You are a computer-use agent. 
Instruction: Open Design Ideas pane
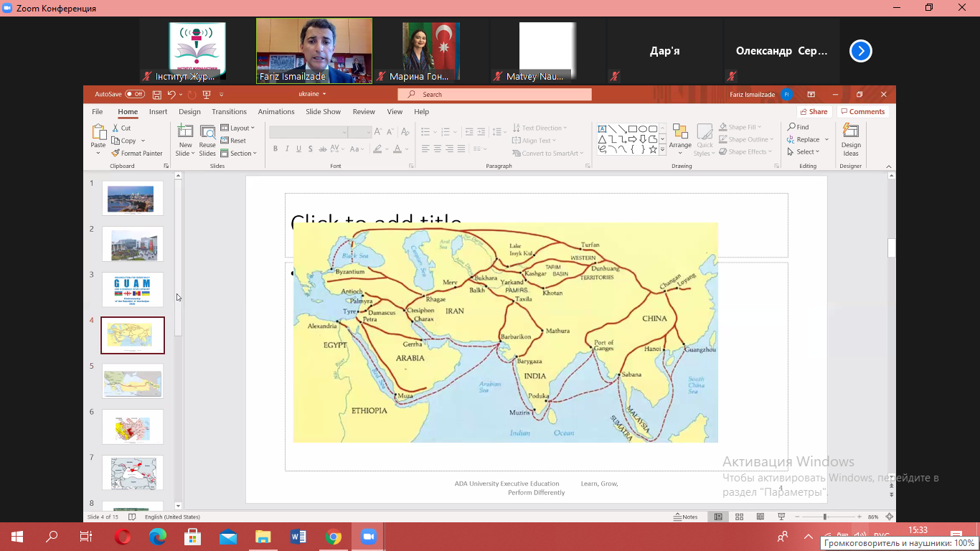851,139
